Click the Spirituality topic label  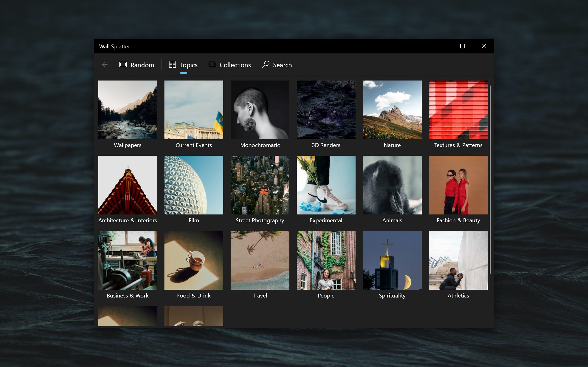click(392, 295)
